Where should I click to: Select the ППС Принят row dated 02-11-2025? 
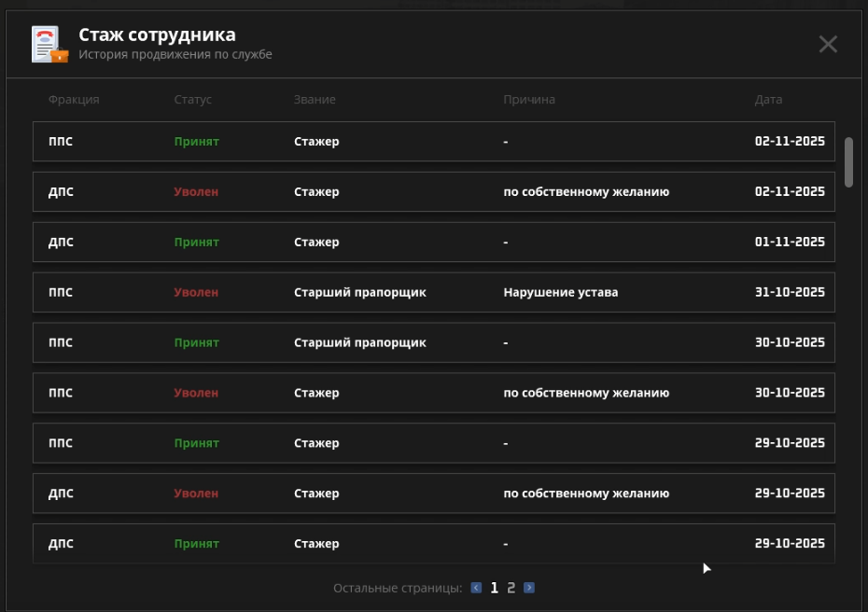point(433,142)
